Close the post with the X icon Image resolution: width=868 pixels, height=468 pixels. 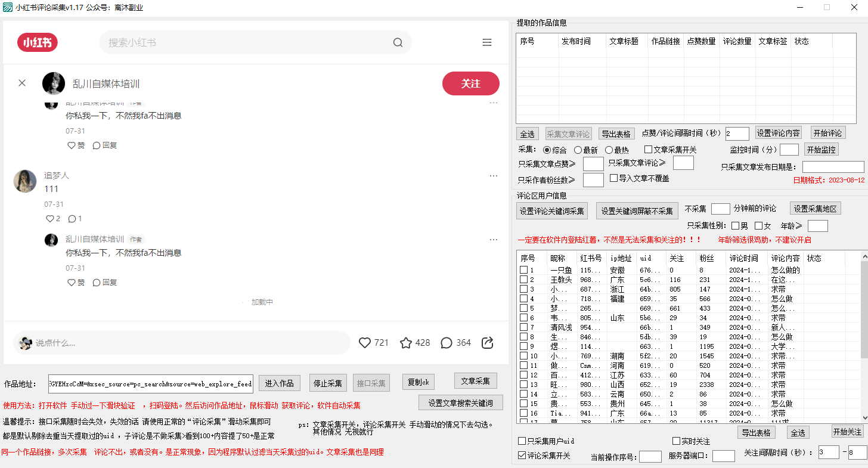(x=22, y=83)
